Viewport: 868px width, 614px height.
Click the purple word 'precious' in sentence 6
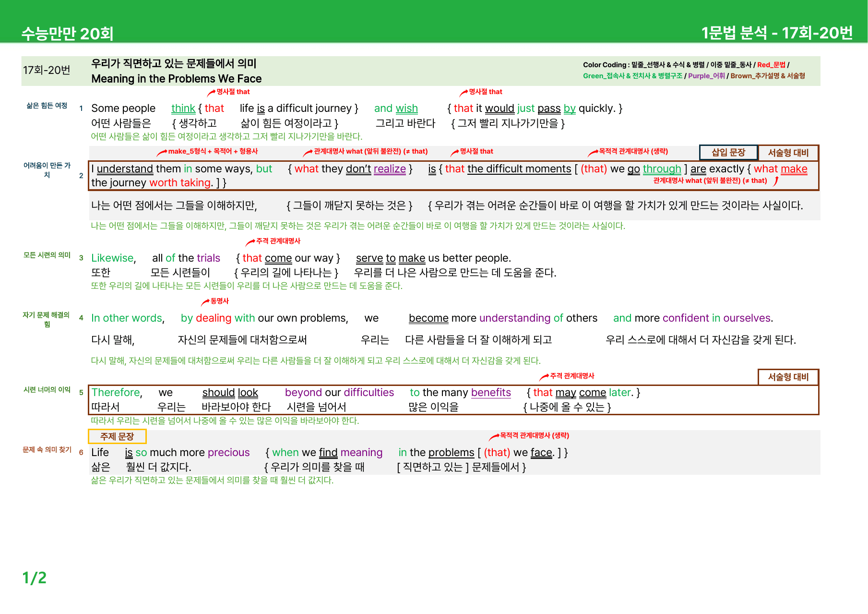pyautogui.click(x=228, y=453)
